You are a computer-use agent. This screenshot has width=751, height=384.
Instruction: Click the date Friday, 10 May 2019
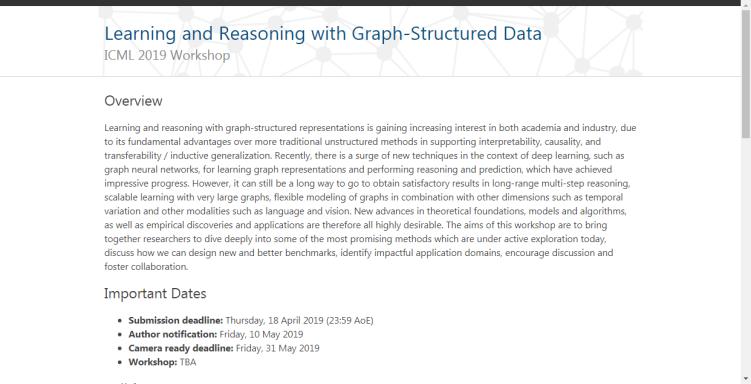[261, 334]
